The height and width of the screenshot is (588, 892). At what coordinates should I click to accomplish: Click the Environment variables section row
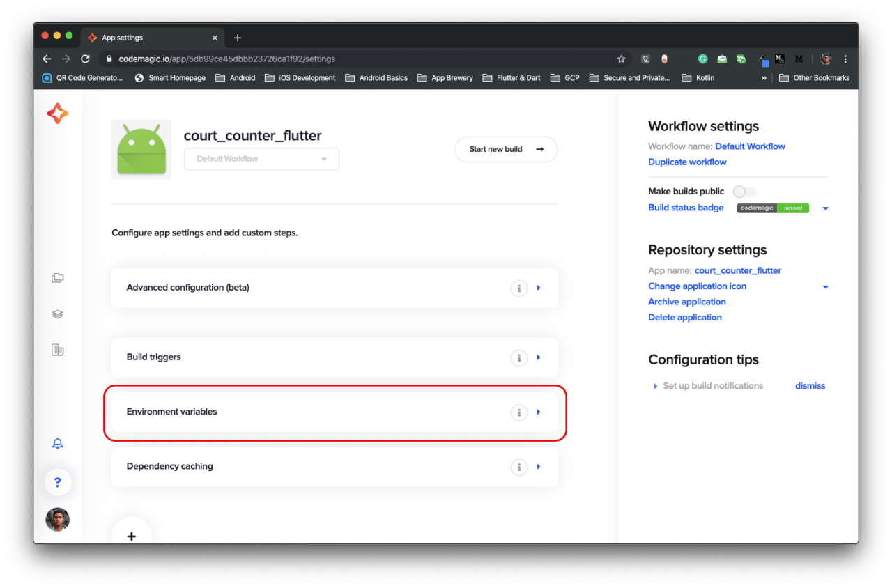click(x=334, y=412)
